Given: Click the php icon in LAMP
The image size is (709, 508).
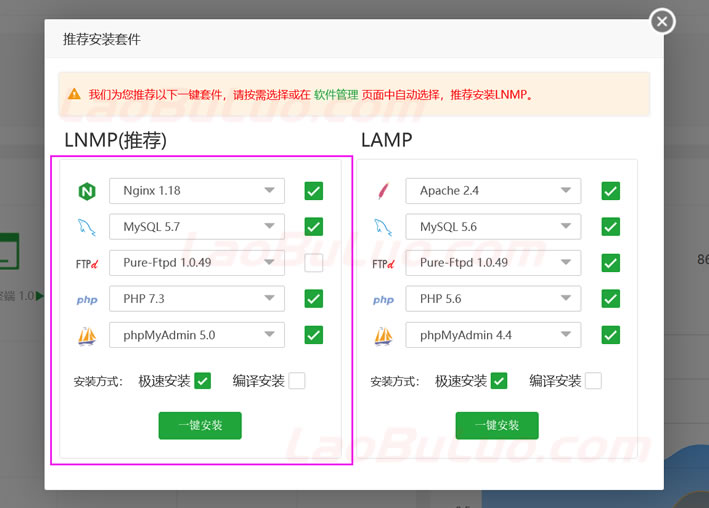Looking at the screenshot, I should tap(383, 300).
